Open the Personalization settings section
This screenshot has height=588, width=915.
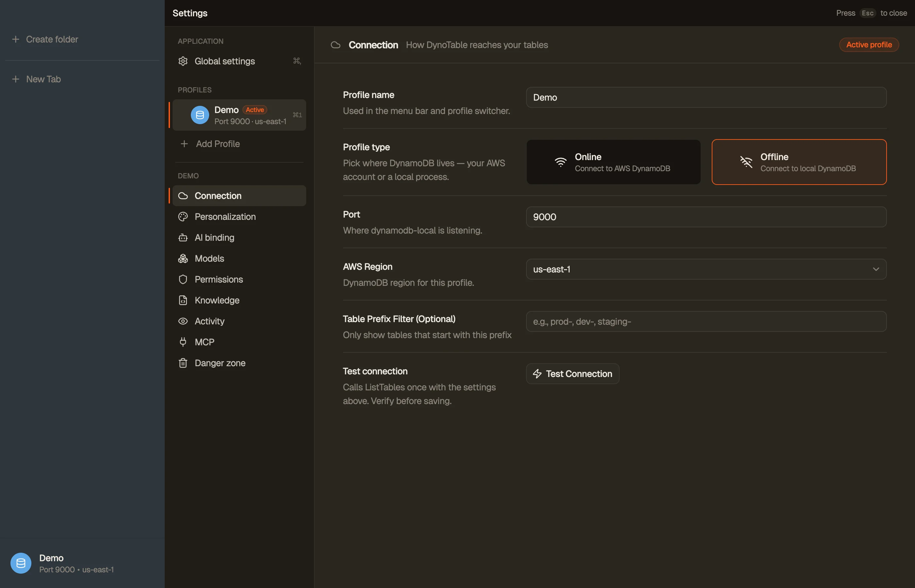[x=239, y=217]
